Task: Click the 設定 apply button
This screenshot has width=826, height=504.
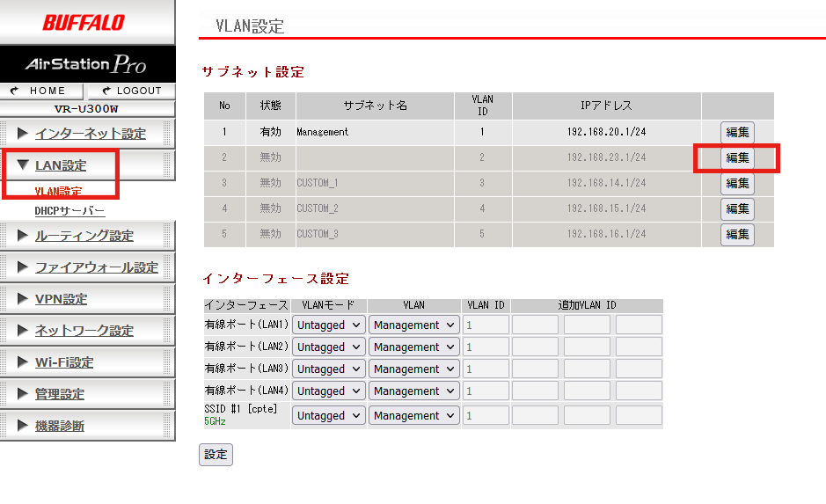Action: [x=216, y=455]
